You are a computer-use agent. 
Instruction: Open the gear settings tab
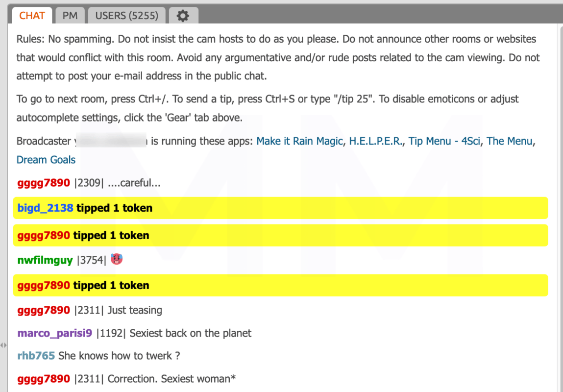pyautogui.click(x=183, y=16)
